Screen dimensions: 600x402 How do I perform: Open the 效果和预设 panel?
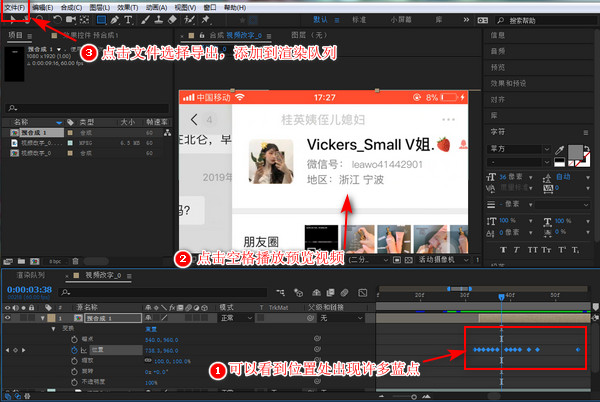(508, 84)
